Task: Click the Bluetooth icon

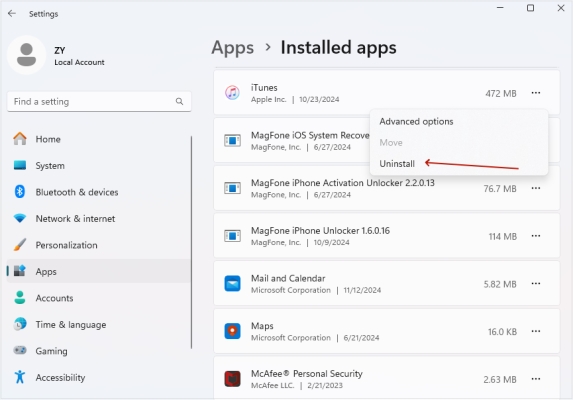Action: [20, 192]
